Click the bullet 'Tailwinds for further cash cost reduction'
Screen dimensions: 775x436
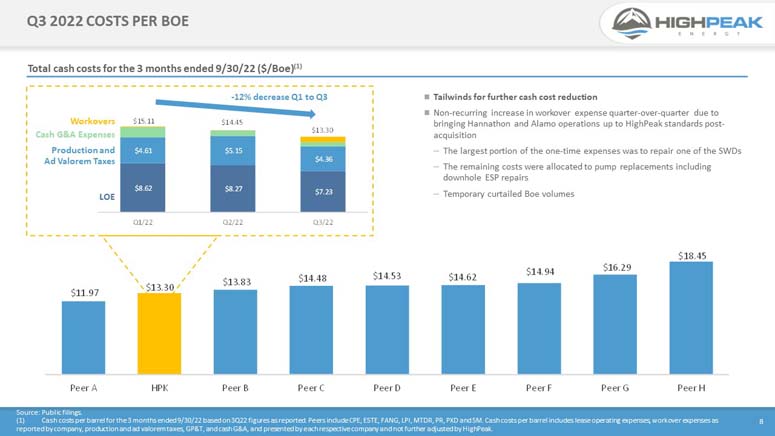[x=515, y=97]
